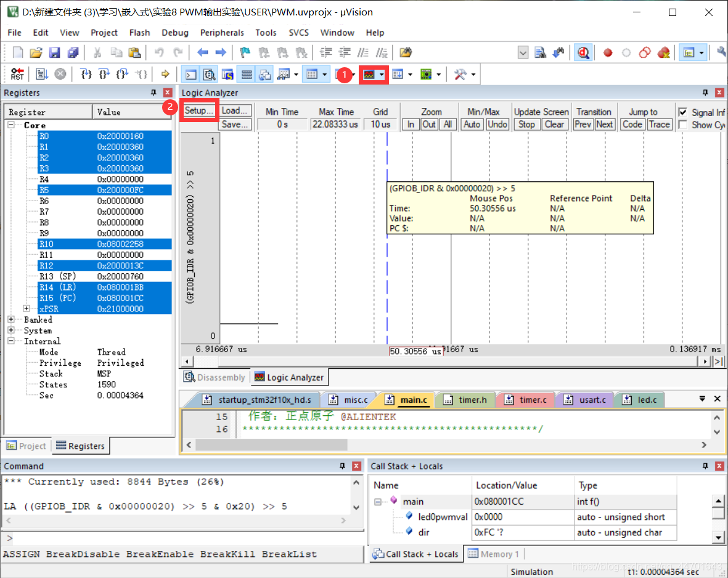Reset the CPU with RST icon
The height and width of the screenshot is (578, 728).
[17, 74]
